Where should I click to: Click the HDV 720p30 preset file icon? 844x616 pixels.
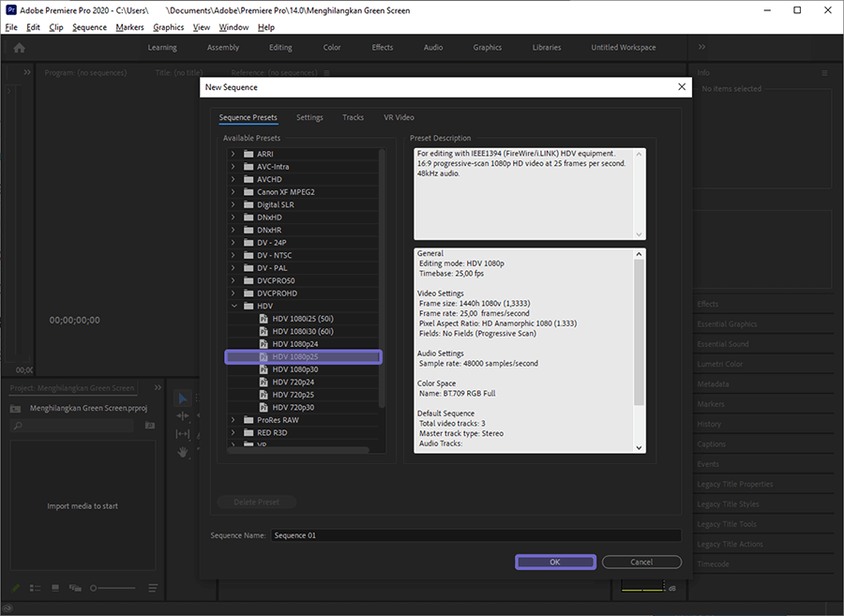click(264, 407)
